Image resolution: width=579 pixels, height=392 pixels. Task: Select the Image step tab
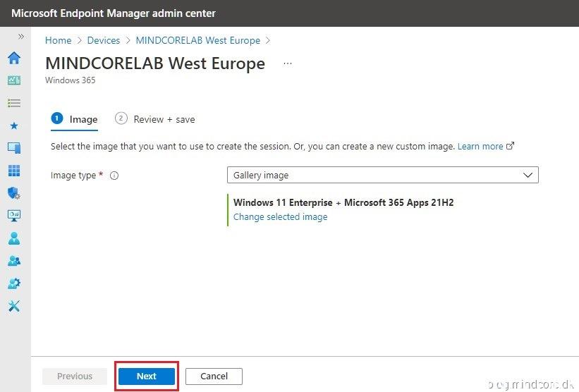(75, 119)
